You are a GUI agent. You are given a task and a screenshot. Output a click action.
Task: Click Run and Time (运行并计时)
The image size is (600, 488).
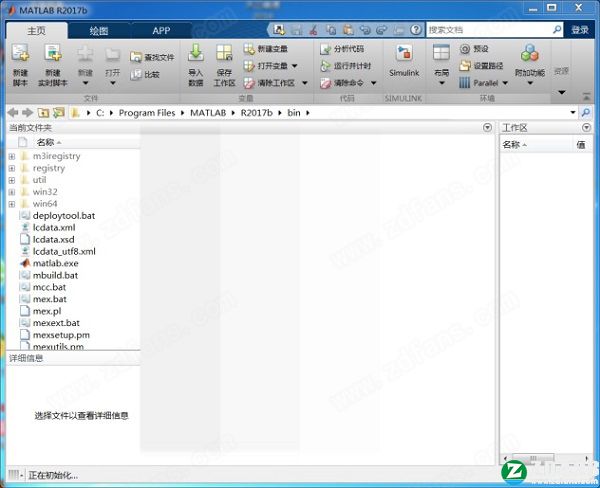[346, 66]
